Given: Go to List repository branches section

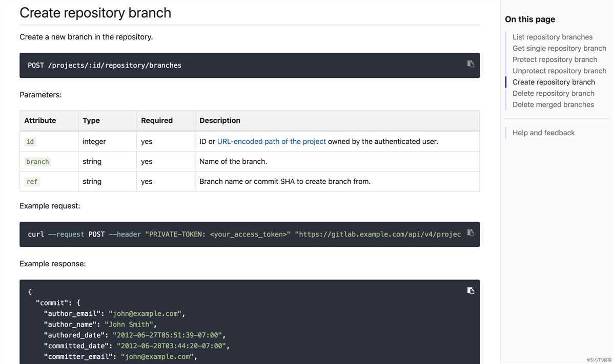Looking at the screenshot, I should coord(552,37).
